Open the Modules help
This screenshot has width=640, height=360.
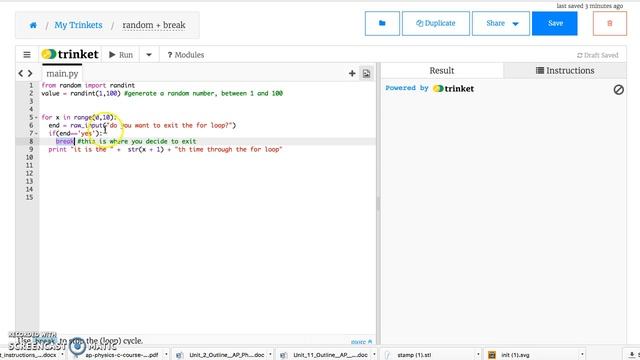coord(186,55)
